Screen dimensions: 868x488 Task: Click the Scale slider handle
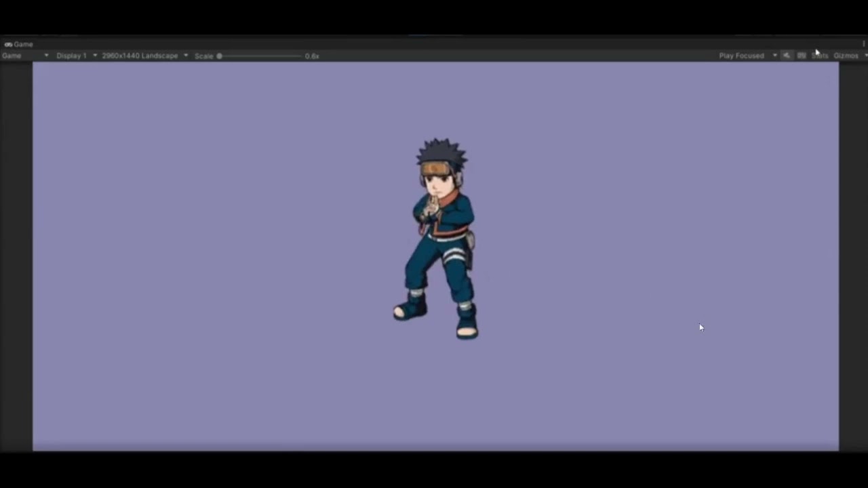[x=219, y=56]
